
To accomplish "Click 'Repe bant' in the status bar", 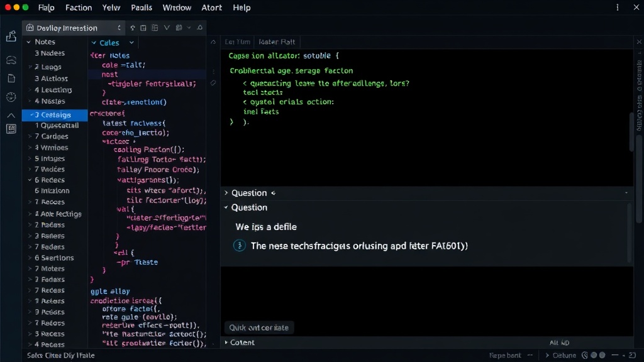I will click(x=505, y=356).
